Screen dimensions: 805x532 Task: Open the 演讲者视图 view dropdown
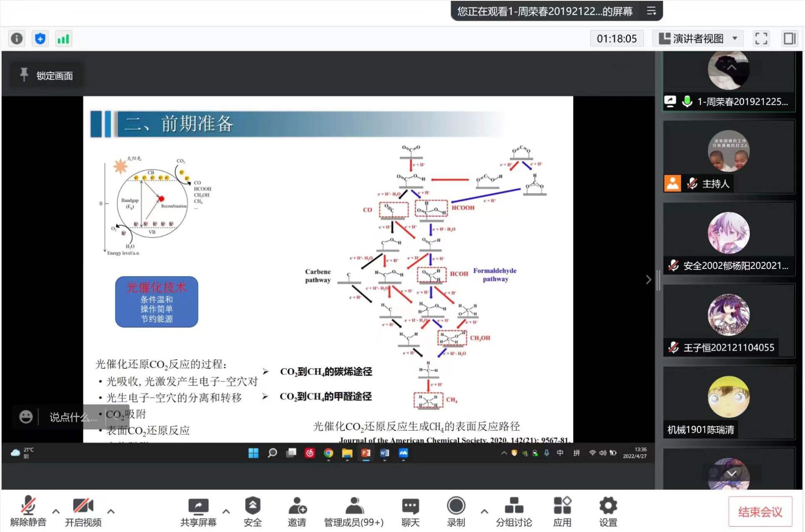[x=698, y=39]
